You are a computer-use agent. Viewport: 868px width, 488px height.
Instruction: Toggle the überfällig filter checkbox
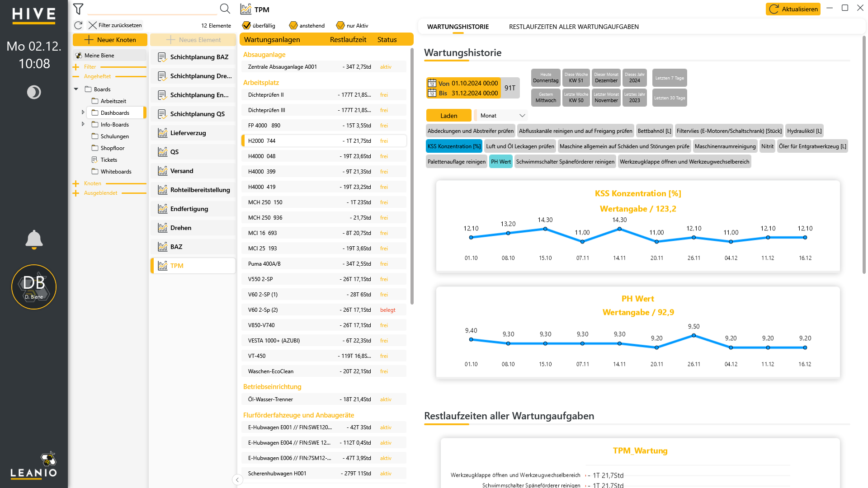246,25
